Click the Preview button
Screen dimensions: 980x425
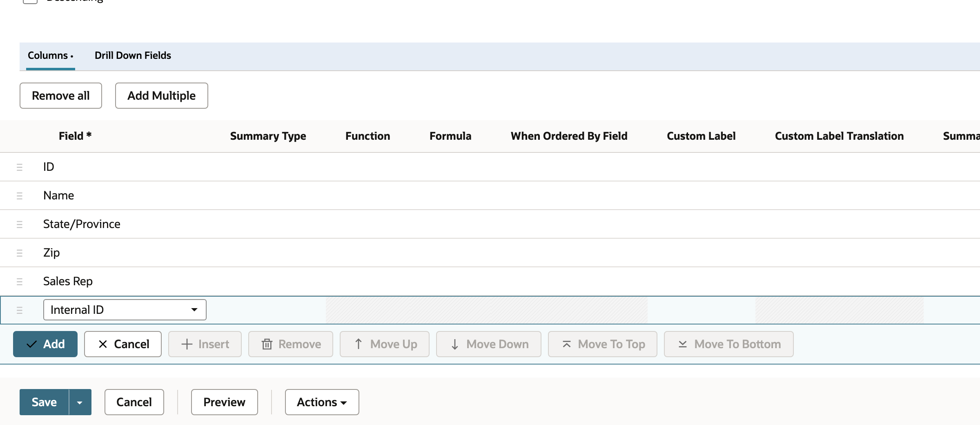(225, 402)
